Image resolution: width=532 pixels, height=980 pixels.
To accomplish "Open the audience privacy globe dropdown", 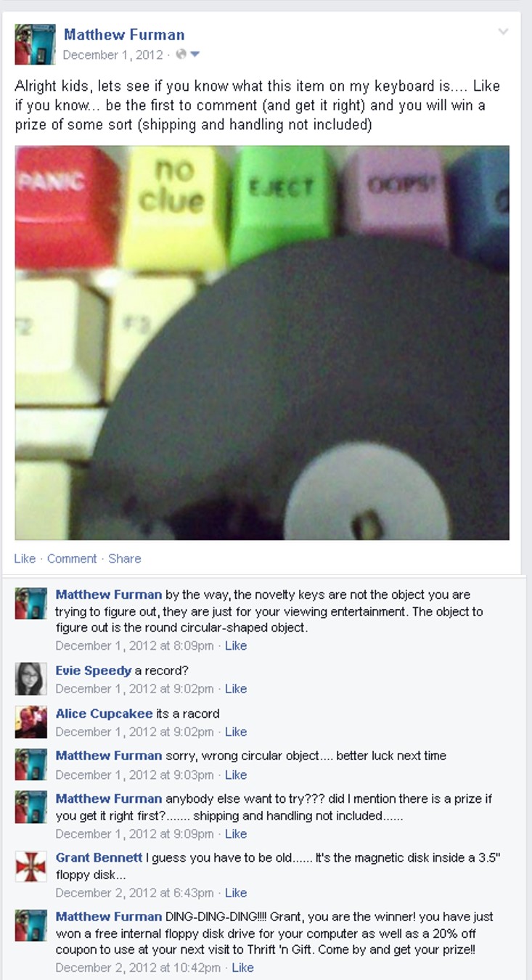I will click(x=187, y=54).
